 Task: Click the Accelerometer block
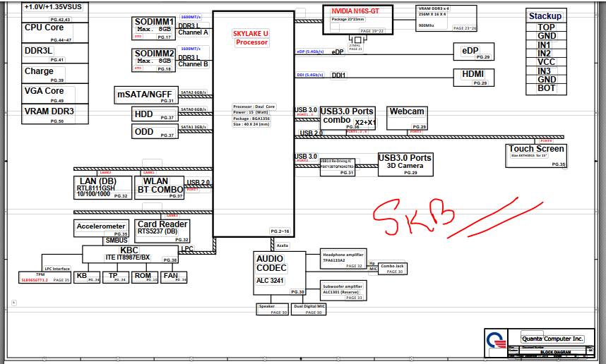(101, 229)
